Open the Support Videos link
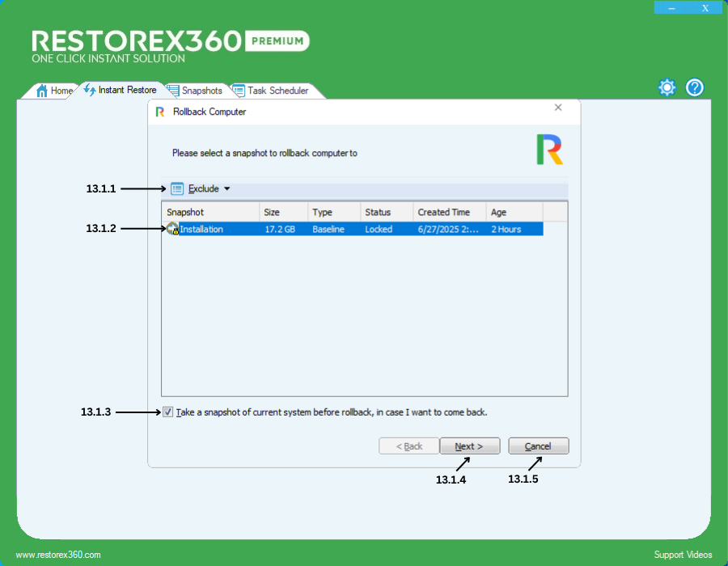Screen dimensions: 728x566 coord(683,555)
